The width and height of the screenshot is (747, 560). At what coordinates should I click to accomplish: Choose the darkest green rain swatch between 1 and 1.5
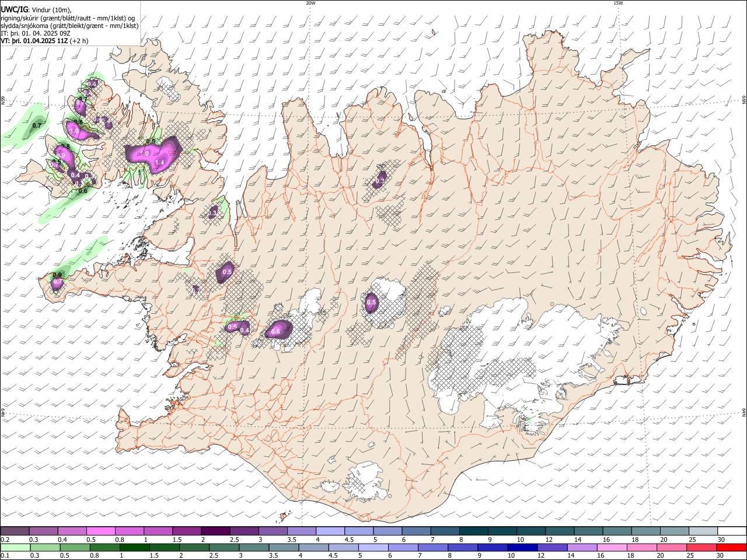(x=134, y=548)
